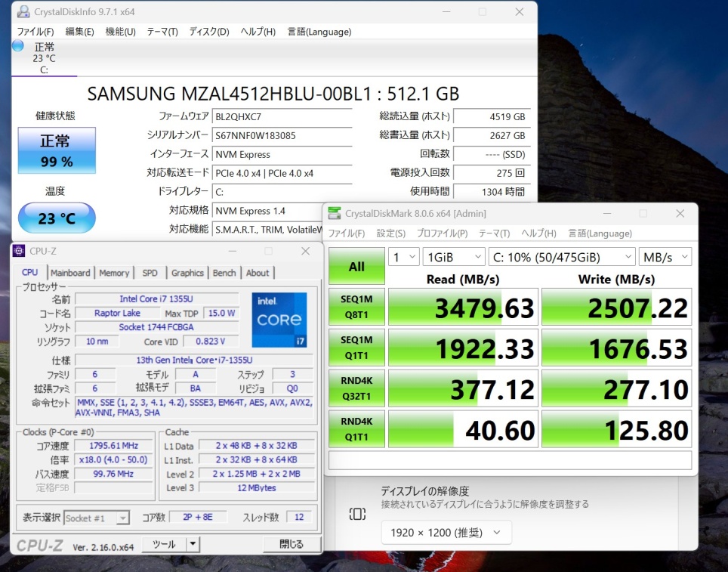This screenshot has width=728, height=572.
Task: Open the test count dropdown showing 1
Action: 404,257
